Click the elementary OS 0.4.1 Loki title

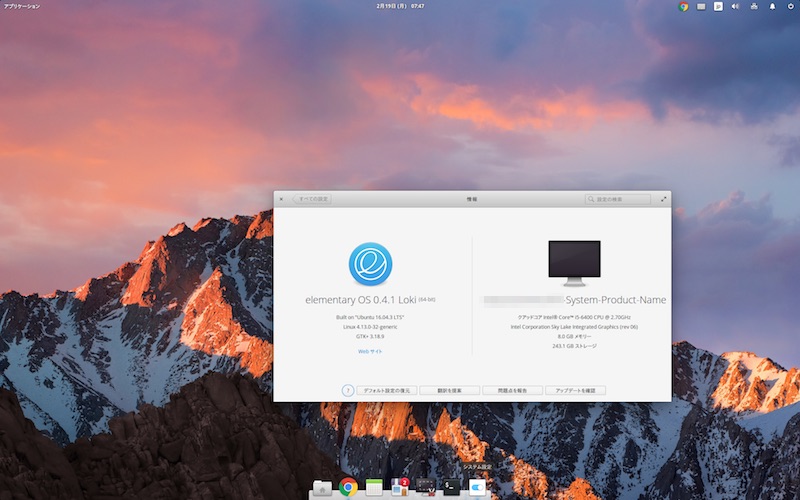tap(361, 299)
